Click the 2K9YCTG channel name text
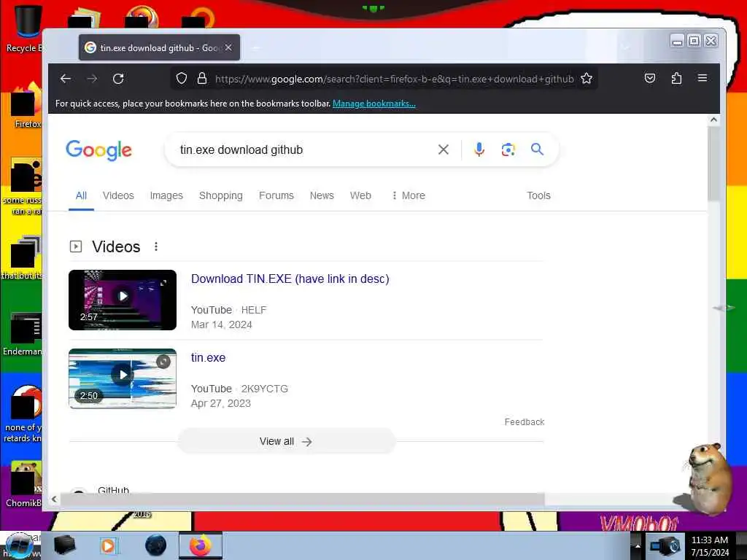This screenshot has width=747, height=560. pyautogui.click(x=264, y=389)
